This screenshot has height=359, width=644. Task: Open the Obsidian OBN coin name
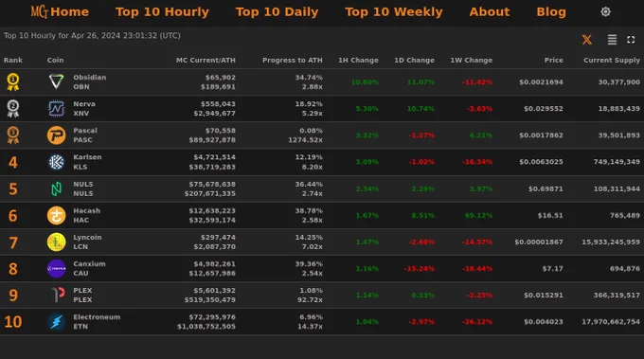(90, 81)
